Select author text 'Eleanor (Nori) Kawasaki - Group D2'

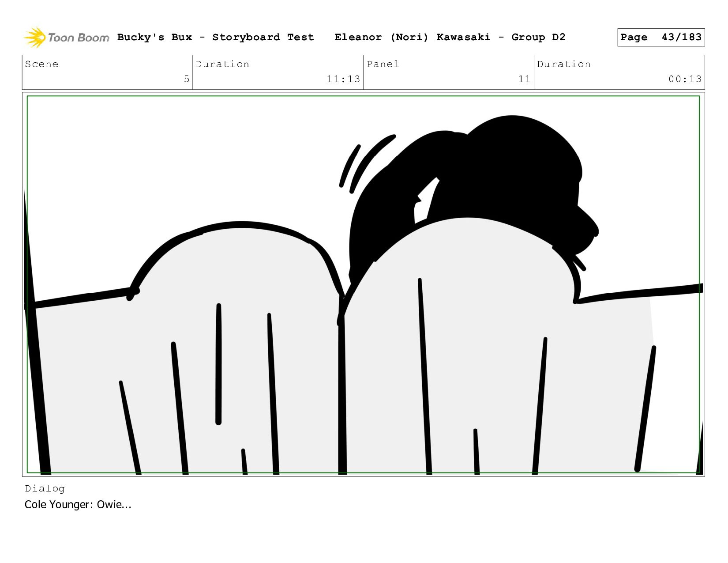pos(450,37)
